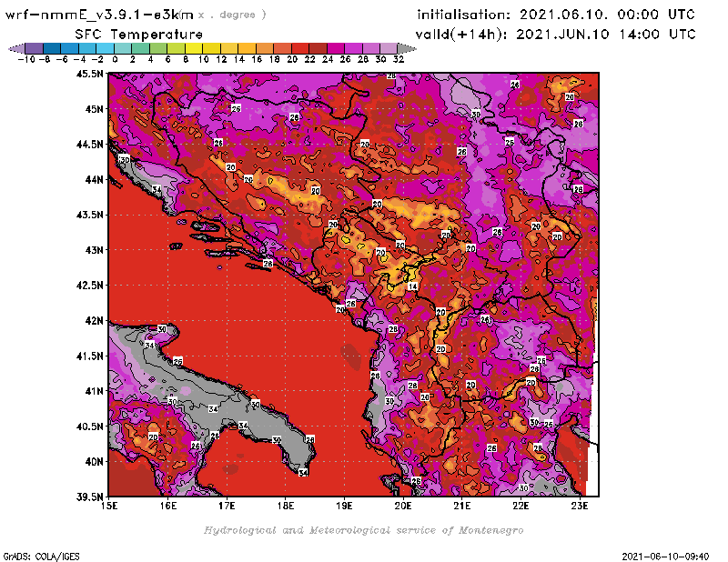Click the legend value 0
The width and height of the screenshot is (728, 562).
click(115, 59)
